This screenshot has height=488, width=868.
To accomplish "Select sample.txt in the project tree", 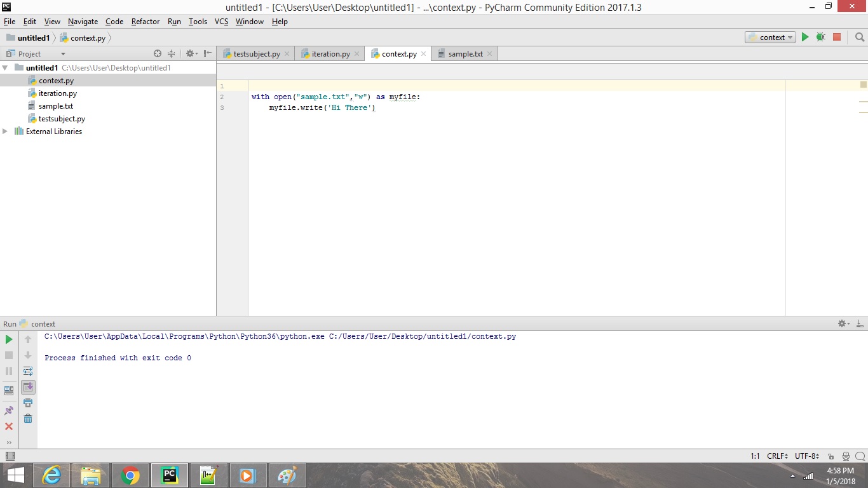I will point(55,106).
